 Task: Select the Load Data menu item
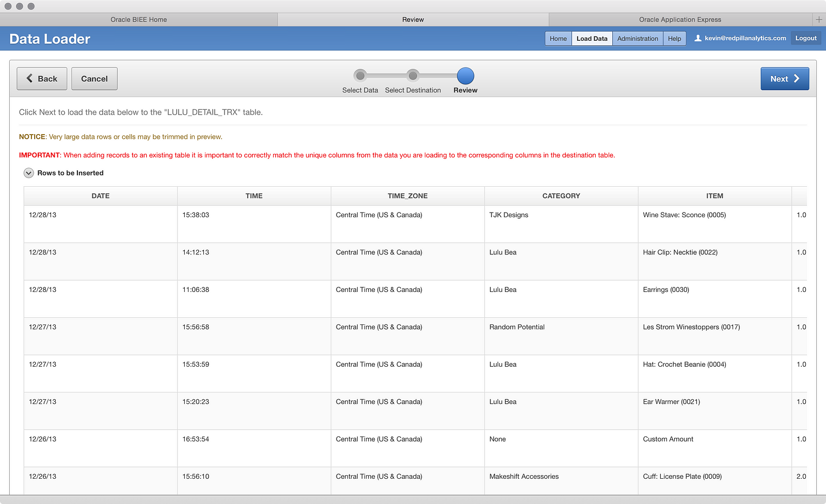point(592,39)
